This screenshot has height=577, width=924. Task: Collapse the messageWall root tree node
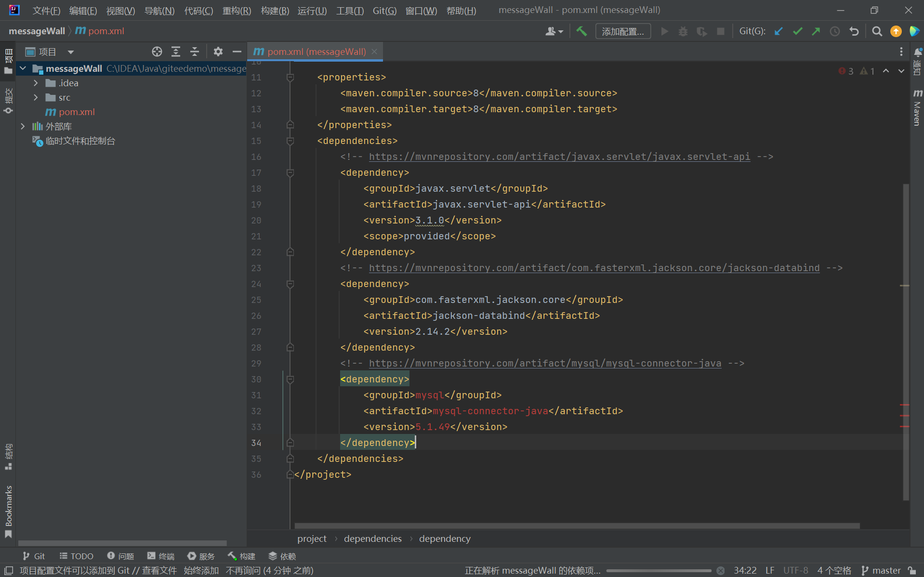tap(23, 68)
